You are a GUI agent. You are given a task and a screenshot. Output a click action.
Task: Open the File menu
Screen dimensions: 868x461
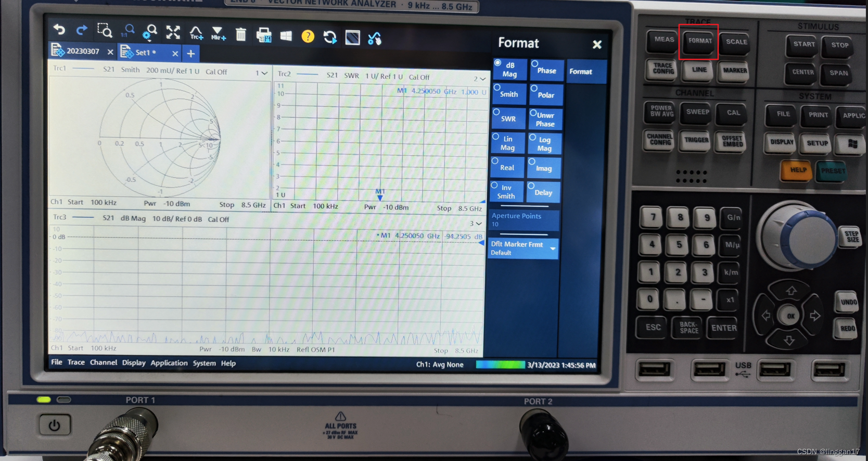coord(57,362)
